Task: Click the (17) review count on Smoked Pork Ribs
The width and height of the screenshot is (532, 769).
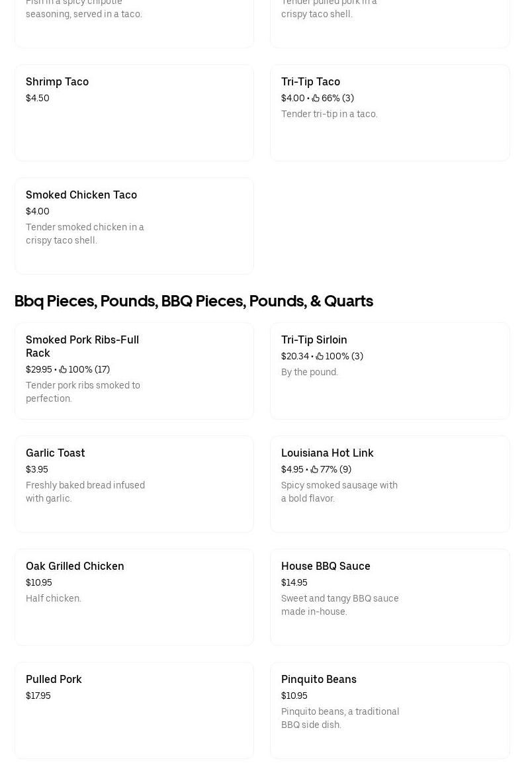Action: pos(102,369)
